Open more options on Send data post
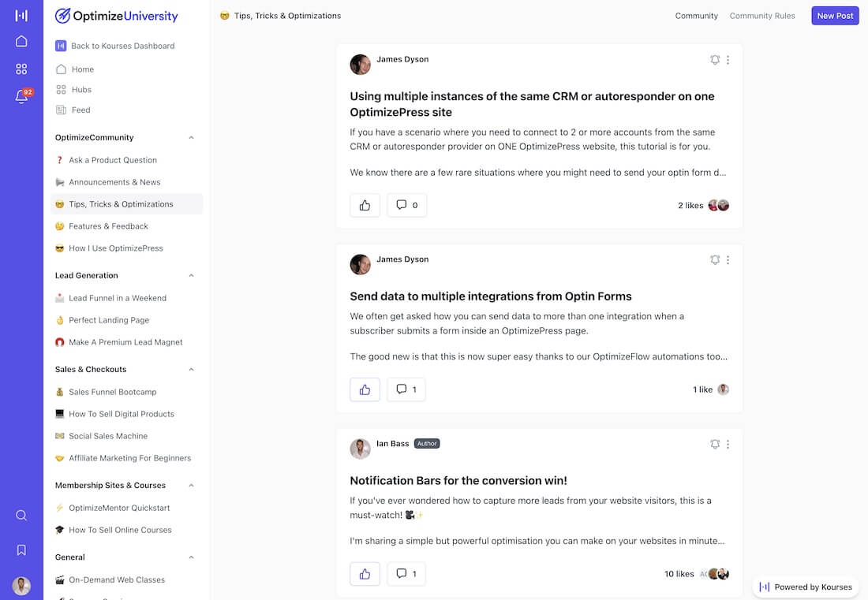The width and height of the screenshot is (868, 600). click(x=728, y=260)
